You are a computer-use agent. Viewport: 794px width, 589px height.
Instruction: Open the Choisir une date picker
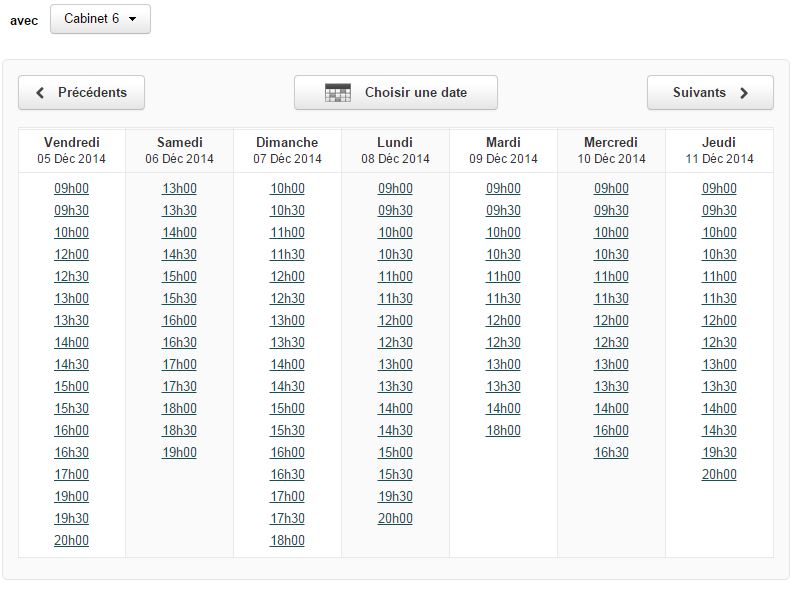pyautogui.click(x=396, y=93)
